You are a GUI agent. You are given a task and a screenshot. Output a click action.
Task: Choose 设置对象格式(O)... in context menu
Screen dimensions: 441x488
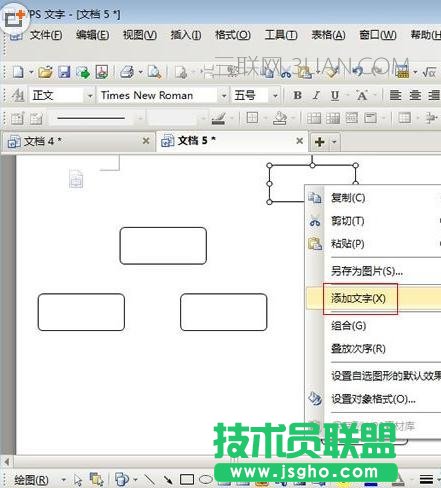coord(373,399)
